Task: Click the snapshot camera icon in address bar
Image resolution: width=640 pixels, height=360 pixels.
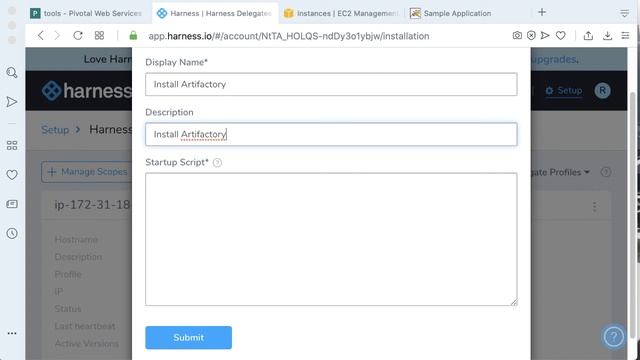Action: [517, 36]
